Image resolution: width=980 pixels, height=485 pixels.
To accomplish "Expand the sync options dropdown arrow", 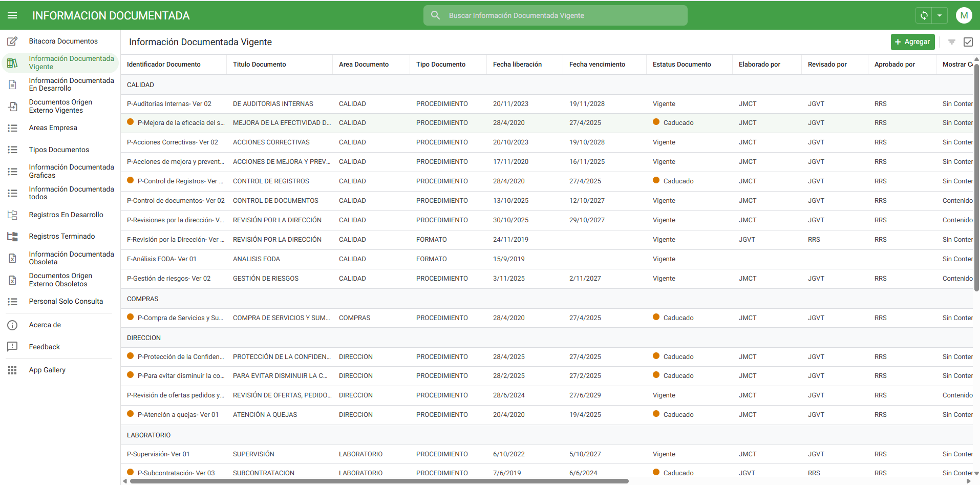I will click(940, 15).
